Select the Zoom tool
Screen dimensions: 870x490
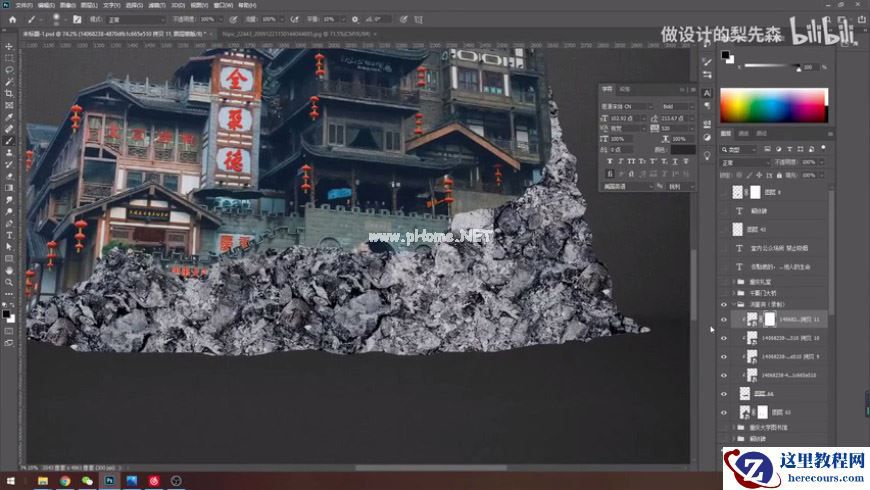point(9,282)
